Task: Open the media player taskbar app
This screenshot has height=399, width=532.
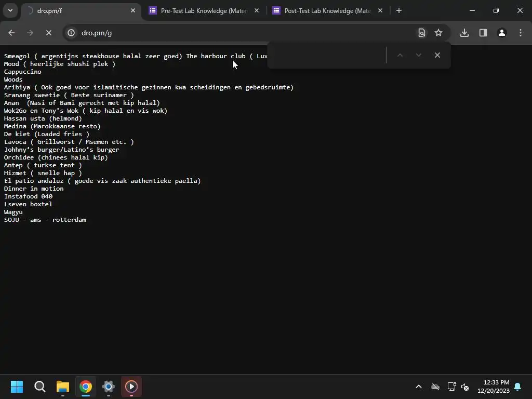Action: click(x=131, y=387)
